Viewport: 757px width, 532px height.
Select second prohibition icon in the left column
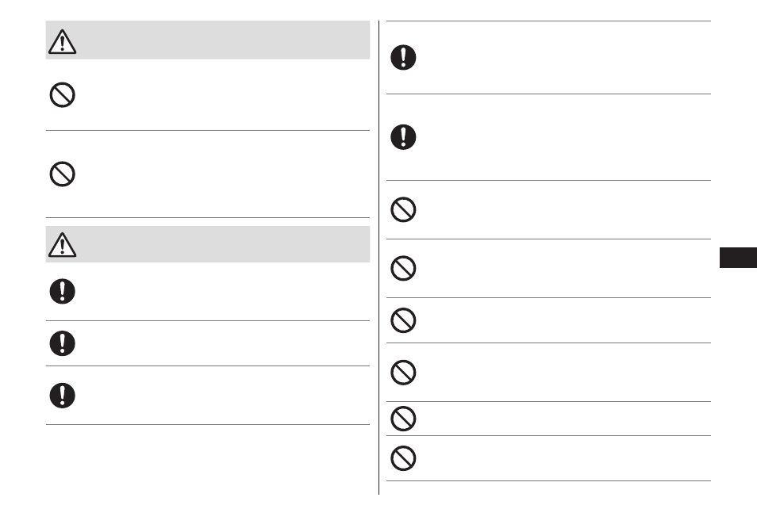62,174
